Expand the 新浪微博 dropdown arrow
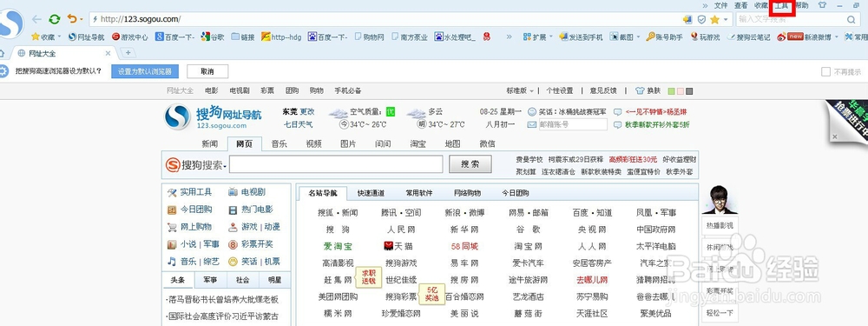Image resolution: width=868 pixels, height=326 pixels. coord(837,37)
